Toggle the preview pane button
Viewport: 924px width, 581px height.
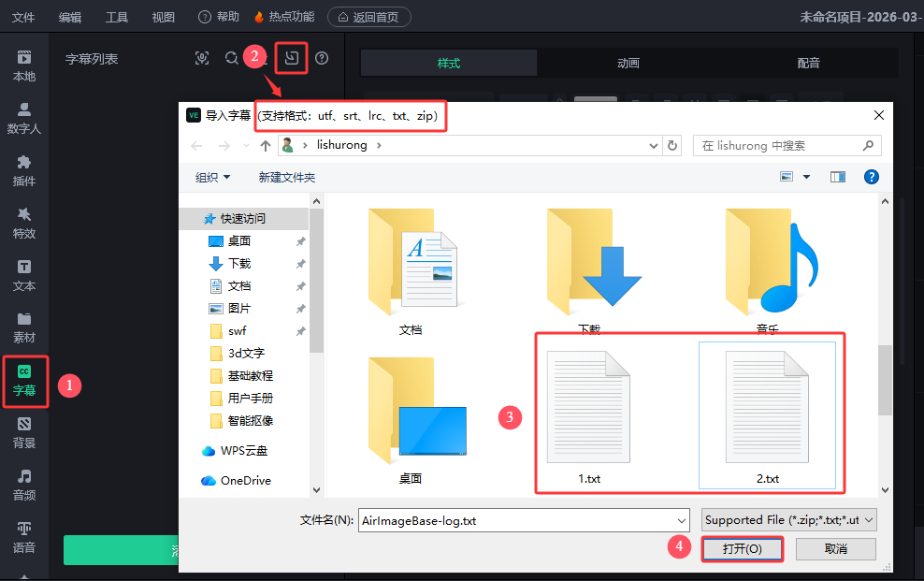(837, 177)
